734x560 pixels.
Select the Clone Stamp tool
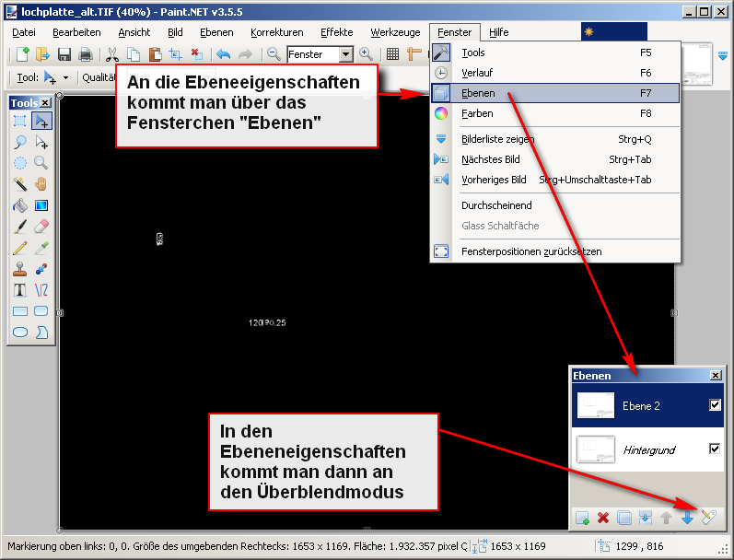coord(19,269)
